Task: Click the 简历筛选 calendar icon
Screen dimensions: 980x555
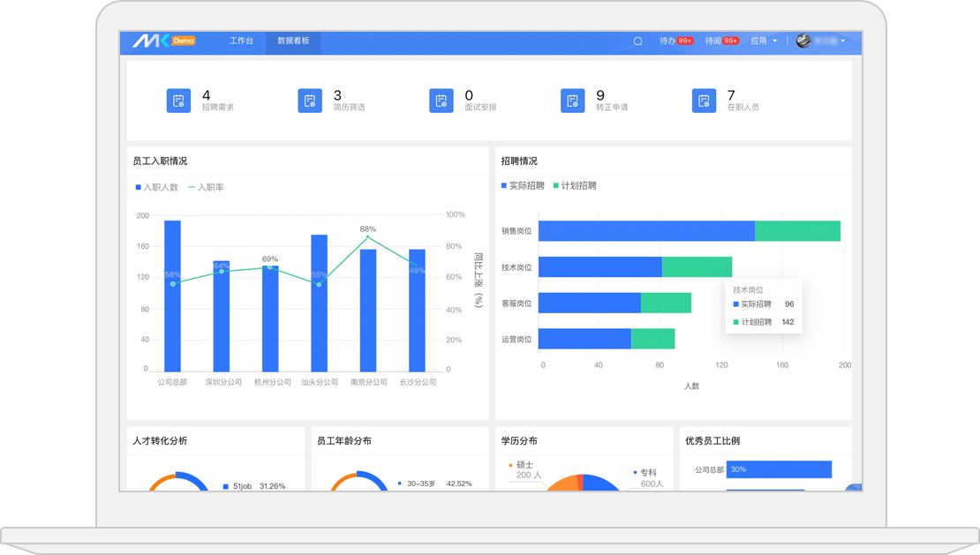Action: [x=310, y=101]
